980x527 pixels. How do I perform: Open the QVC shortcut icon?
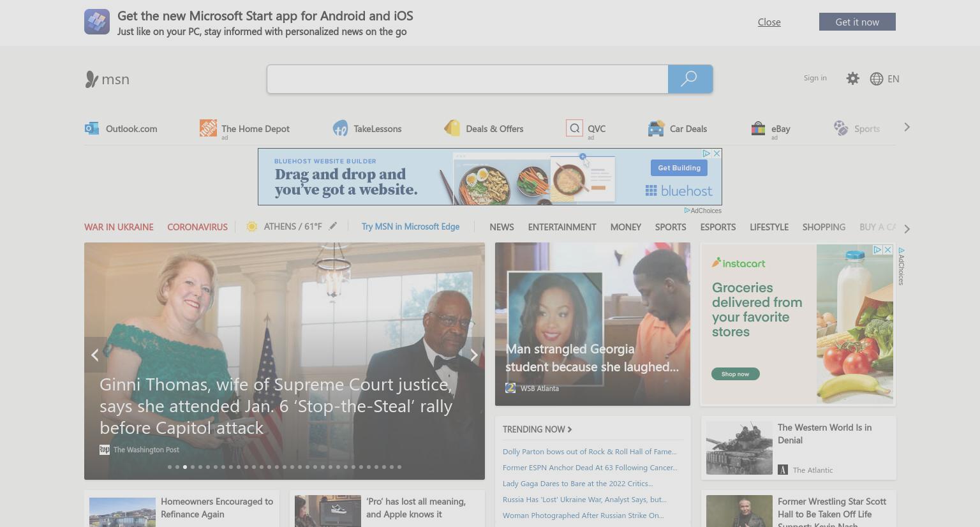point(574,128)
